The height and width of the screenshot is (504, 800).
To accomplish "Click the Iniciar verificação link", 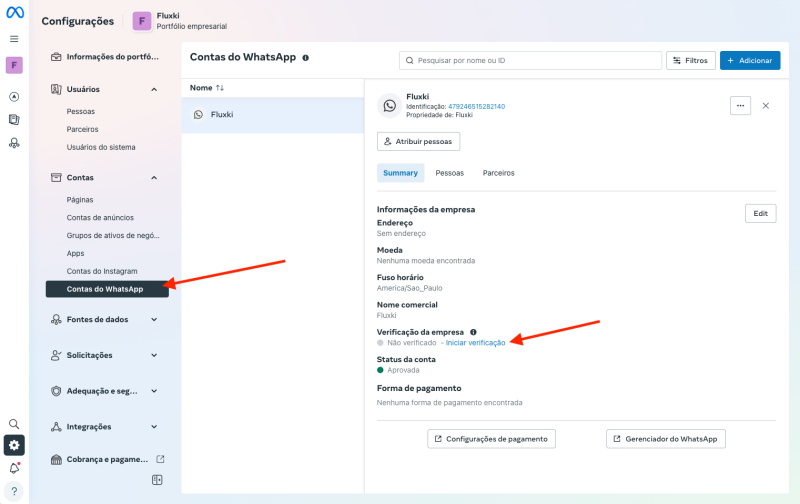I will (475, 343).
